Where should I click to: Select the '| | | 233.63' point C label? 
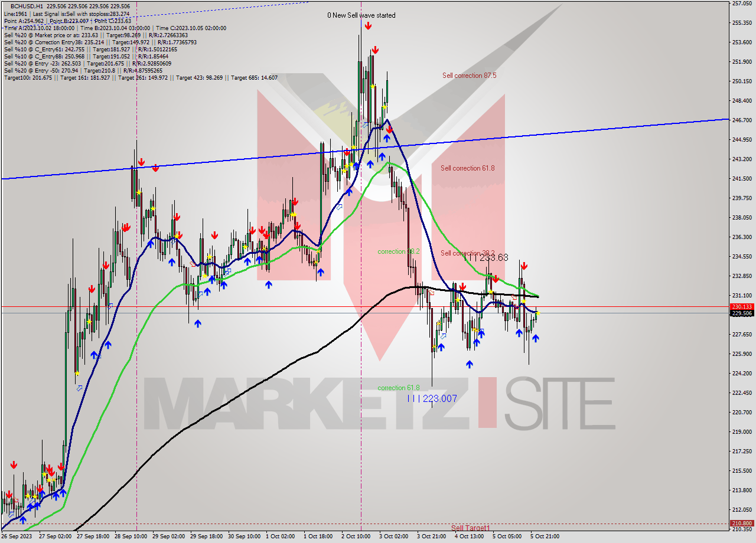485,258
